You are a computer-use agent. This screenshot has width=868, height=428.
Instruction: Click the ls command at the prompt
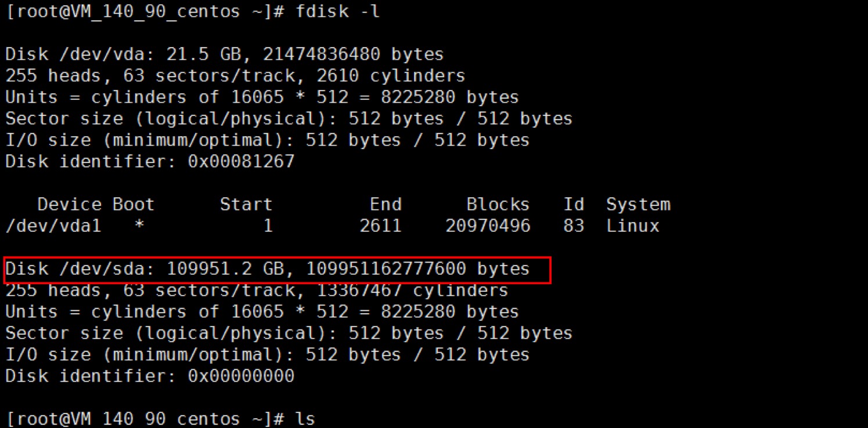[x=305, y=419]
